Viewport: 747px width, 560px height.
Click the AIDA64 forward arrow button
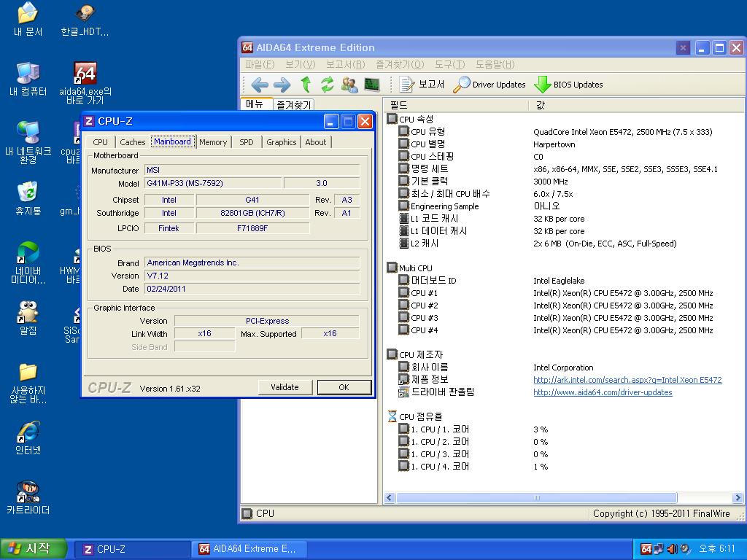282,85
